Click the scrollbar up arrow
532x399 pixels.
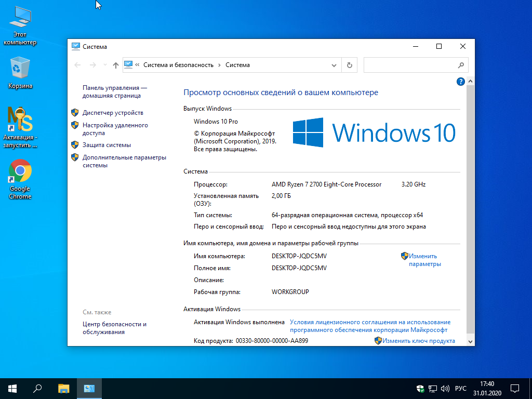point(470,82)
